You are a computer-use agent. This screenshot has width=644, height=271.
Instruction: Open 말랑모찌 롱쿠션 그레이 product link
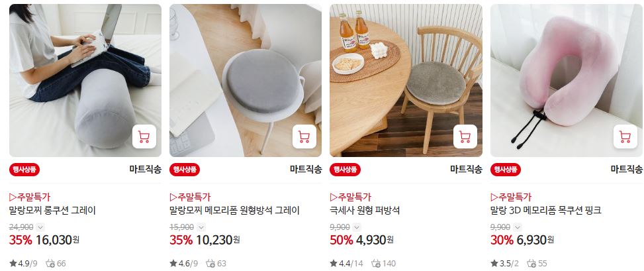click(52, 211)
